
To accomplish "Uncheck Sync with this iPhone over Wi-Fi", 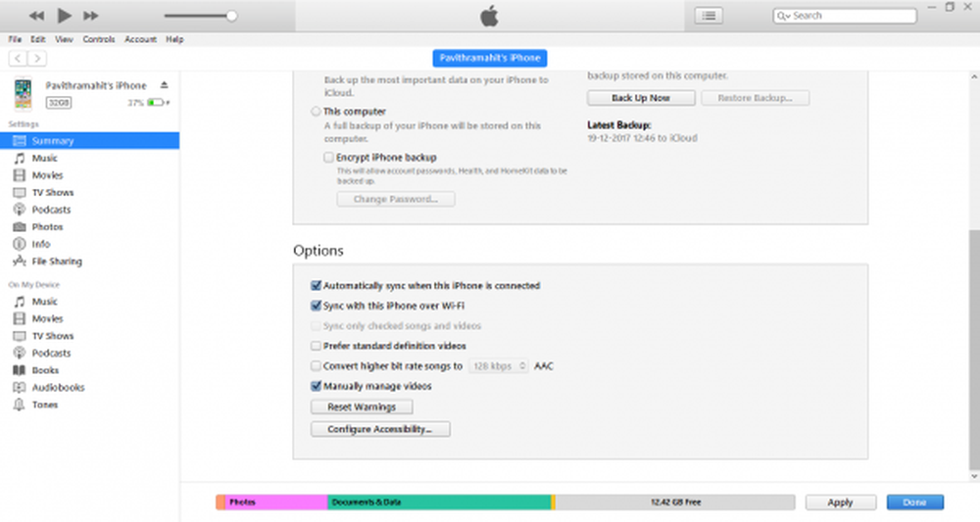I will [x=317, y=306].
